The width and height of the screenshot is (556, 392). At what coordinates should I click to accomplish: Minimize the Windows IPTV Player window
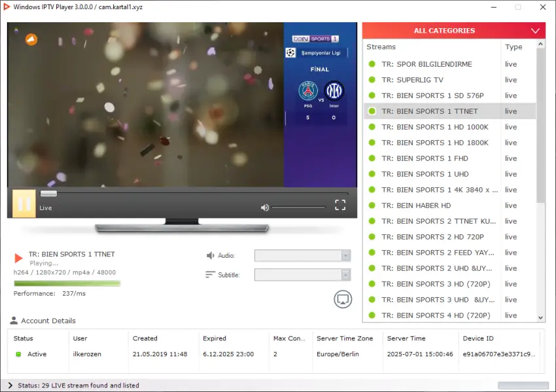[x=494, y=7]
